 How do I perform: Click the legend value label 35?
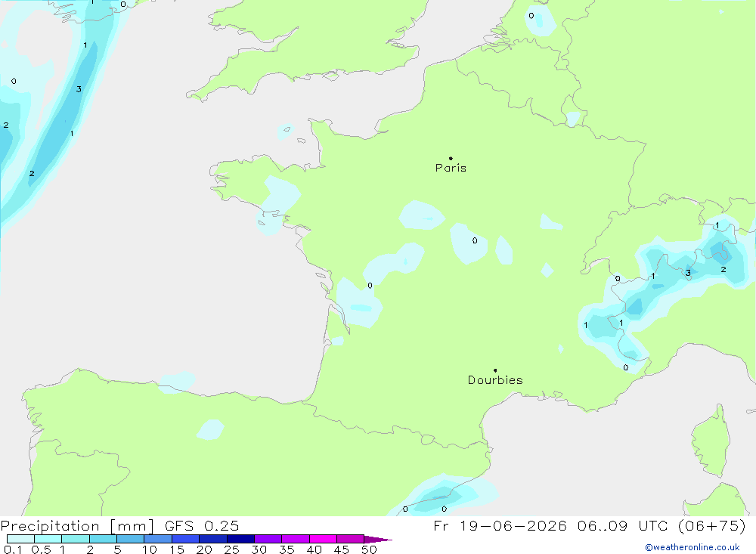pos(287,549)
